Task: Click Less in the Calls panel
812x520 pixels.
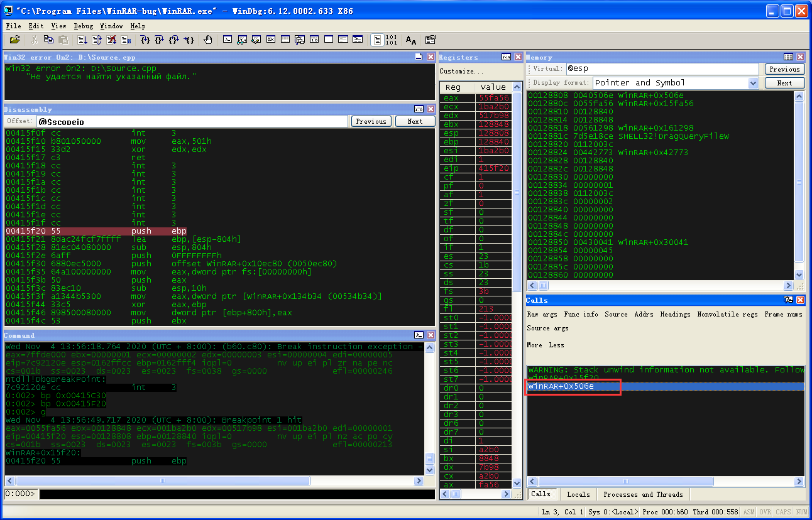Action: pos(556,345)
